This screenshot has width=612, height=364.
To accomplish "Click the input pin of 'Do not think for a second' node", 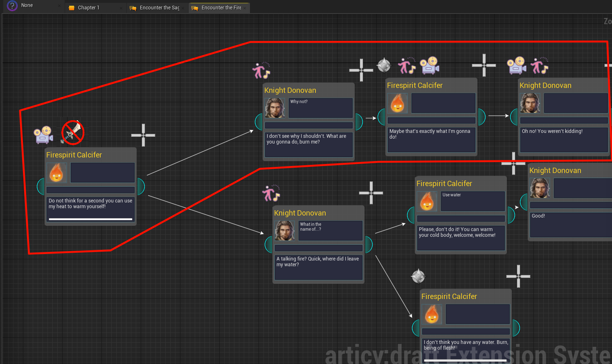I will coord(40,186).
